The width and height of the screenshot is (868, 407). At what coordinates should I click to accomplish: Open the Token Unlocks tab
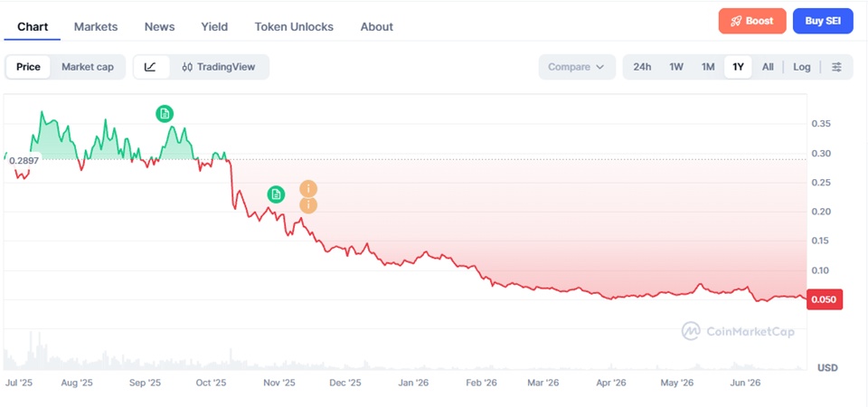tap(294, 26)
